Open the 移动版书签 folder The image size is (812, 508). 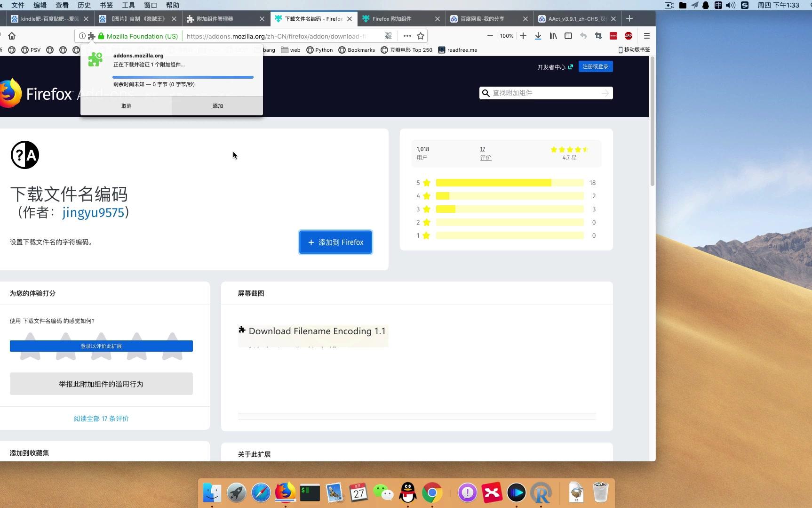pyautogui.click(x=634, y=49)
